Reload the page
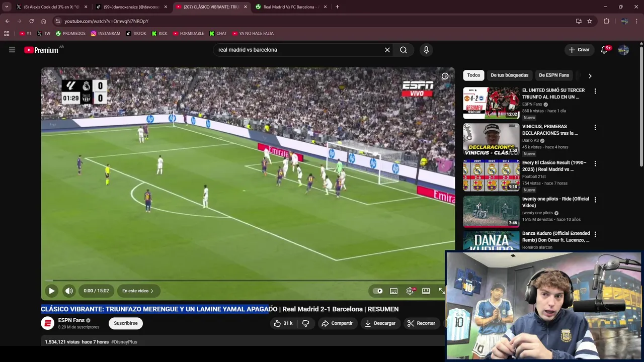Viewport: 644px width, 362px height. [x=31, y=21]
